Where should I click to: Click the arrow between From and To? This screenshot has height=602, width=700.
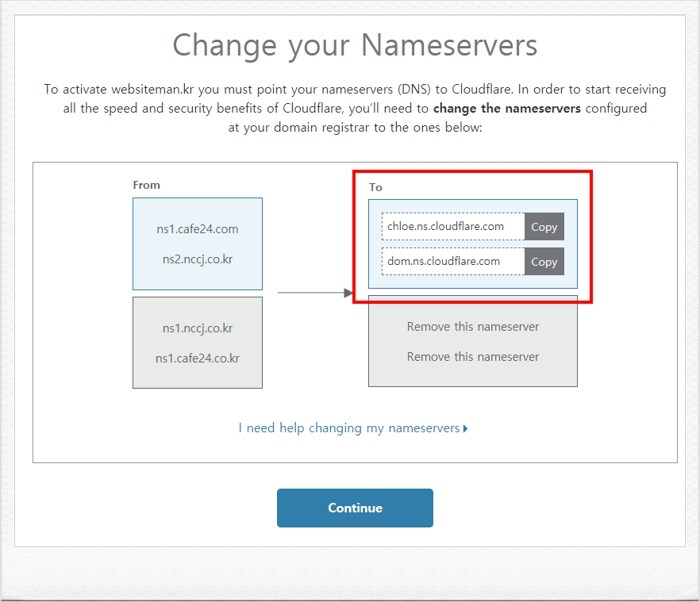pyautogui.click(x=315, y=293)
